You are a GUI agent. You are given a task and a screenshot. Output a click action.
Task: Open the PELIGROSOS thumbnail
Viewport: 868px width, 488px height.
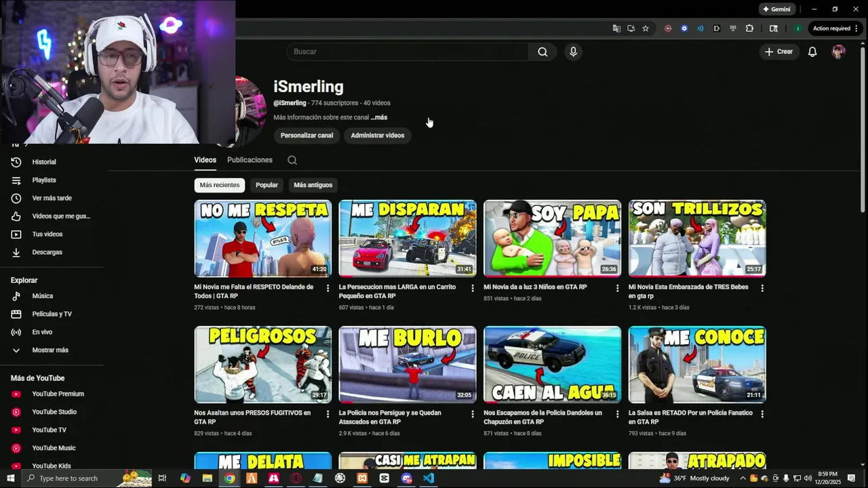tap(262, 365)
